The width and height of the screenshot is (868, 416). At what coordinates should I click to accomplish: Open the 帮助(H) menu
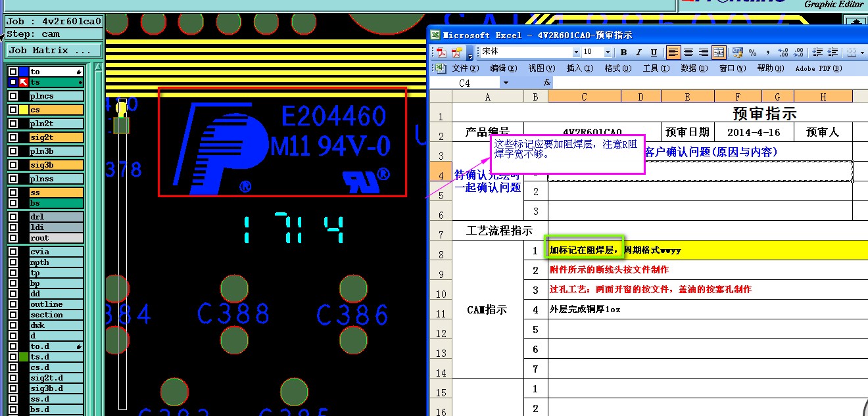click(770, 68)
